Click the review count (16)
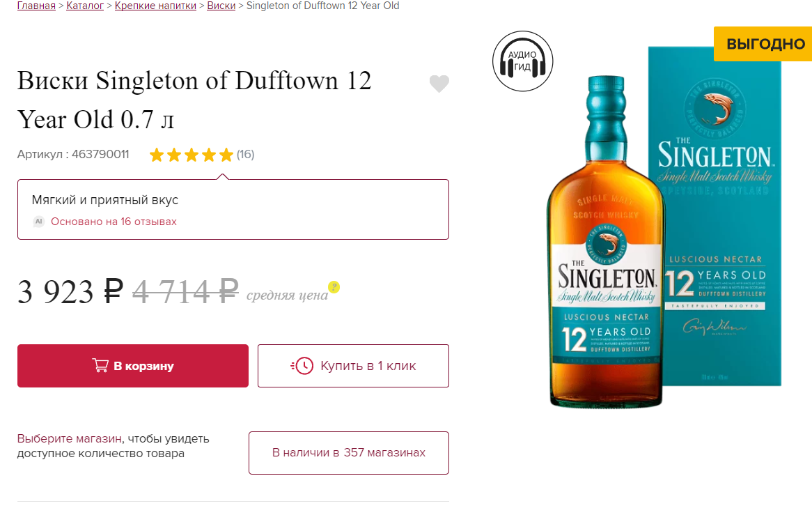This screenshot has width=812, height=515. [245, 155]
